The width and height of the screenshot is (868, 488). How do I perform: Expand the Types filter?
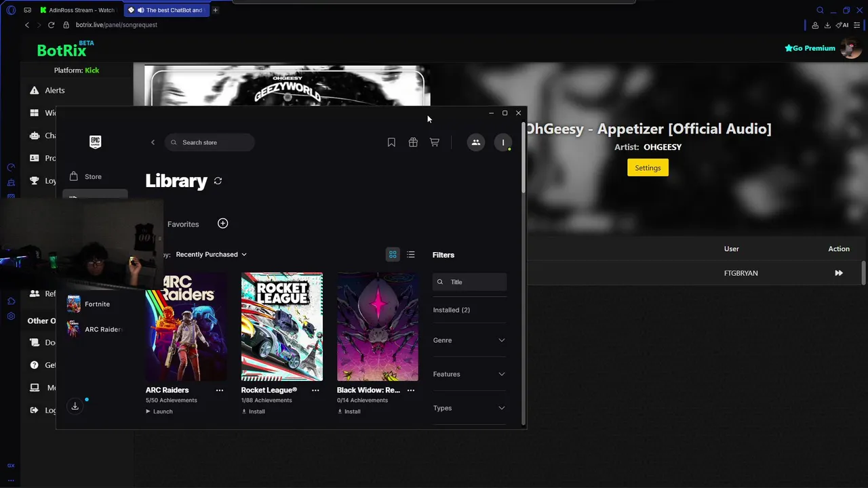click(469, 408)
